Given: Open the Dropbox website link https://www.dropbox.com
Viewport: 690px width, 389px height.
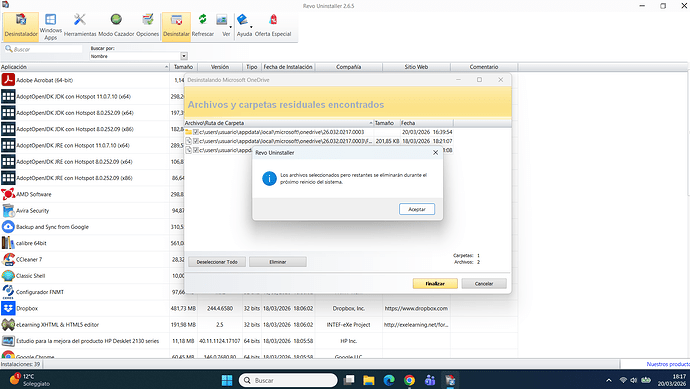Looking at the screenshot, I should [x=416, y=308].
